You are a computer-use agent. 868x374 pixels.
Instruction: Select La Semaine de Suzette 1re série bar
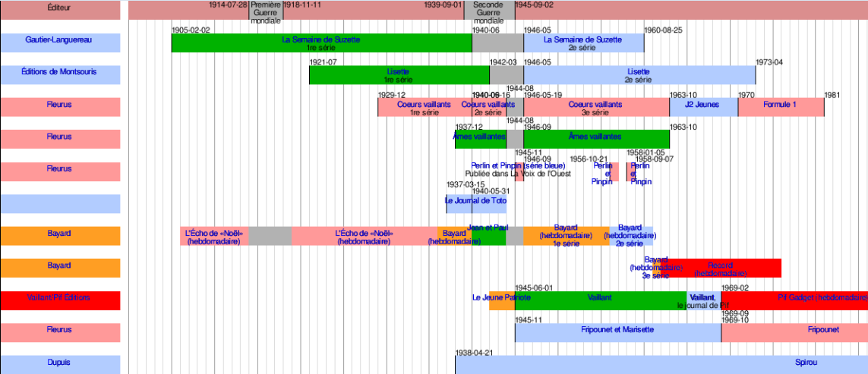(322, 43)
